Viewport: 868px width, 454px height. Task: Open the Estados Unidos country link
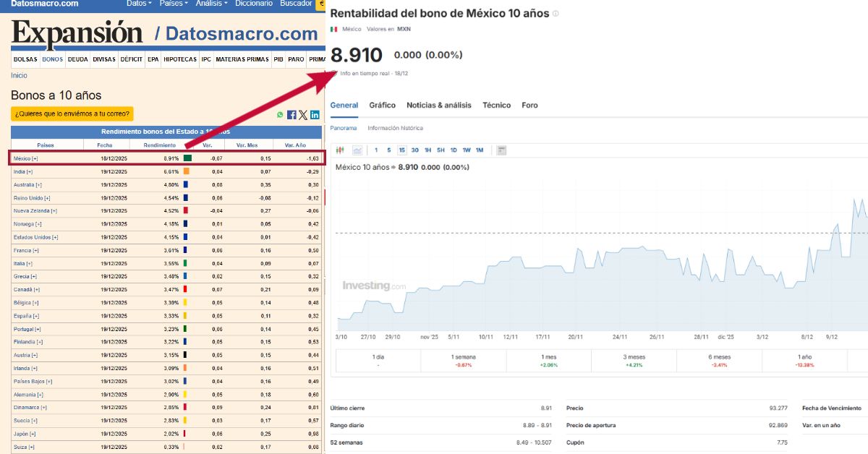point(35,237)
